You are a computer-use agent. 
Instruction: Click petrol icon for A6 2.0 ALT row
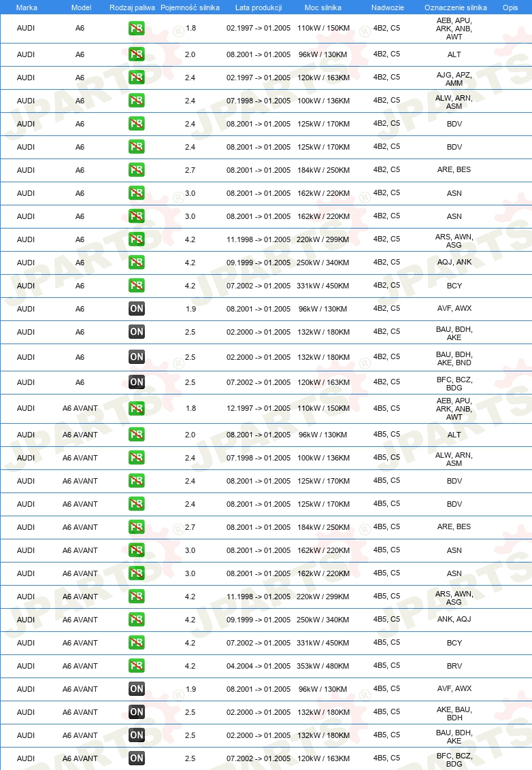tap(137, 54)
